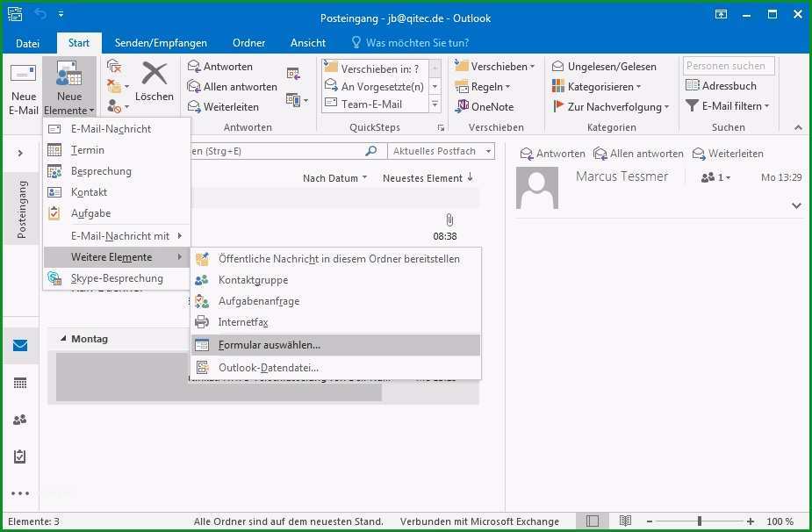Adjust the zoom slider handle
The height and width of the screenshot is (532, 812).
pyautogui.click(x=700, y=521)
